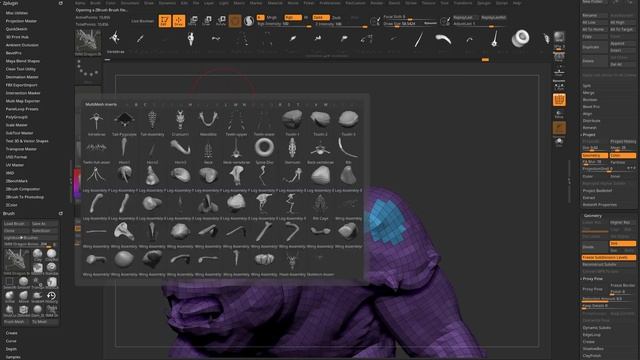
Task: Open the Layer menu
Action: tap(209, 3)
